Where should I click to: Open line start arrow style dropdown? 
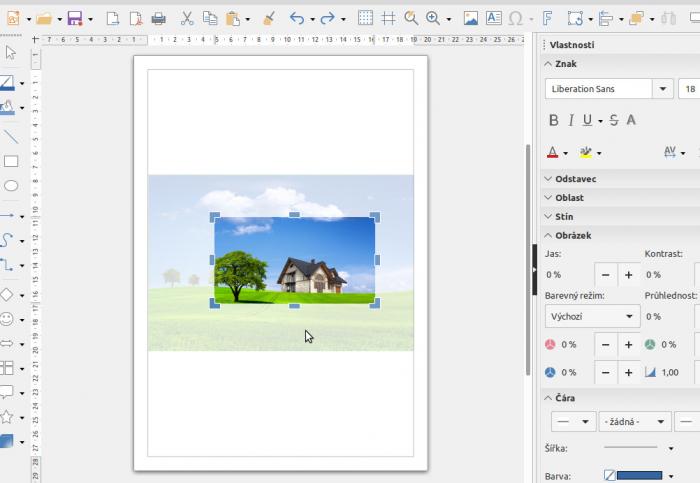573,422
